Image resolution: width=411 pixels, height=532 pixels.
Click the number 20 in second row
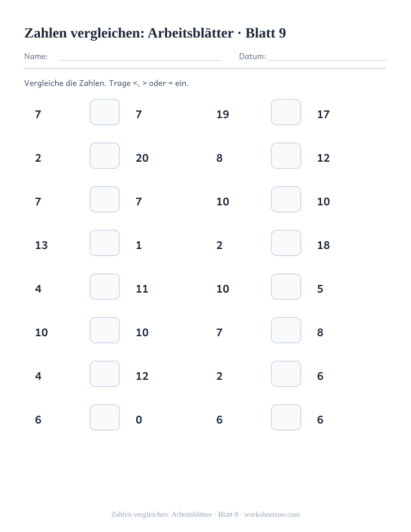[142, 158]
